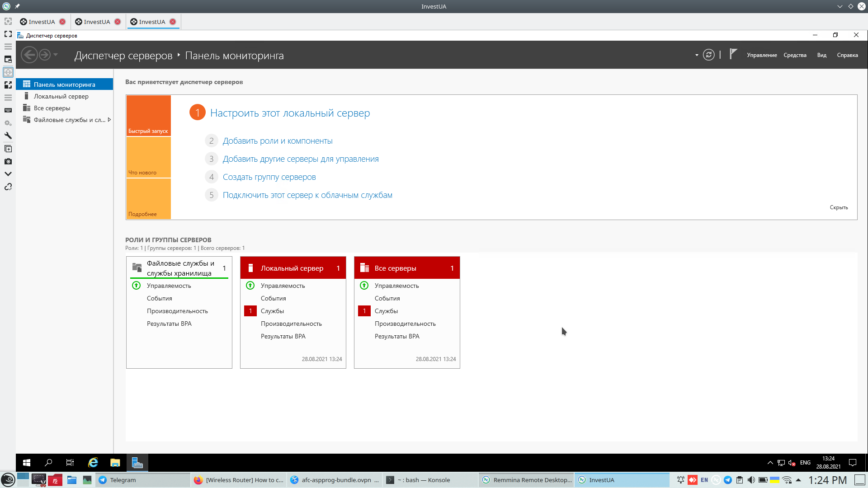Image resolution: width=868 pixels, height=488 pixels.
Task: Click Windows taskbar search magnifier icon
Action: pyautogui.click(x=48, y=462)
